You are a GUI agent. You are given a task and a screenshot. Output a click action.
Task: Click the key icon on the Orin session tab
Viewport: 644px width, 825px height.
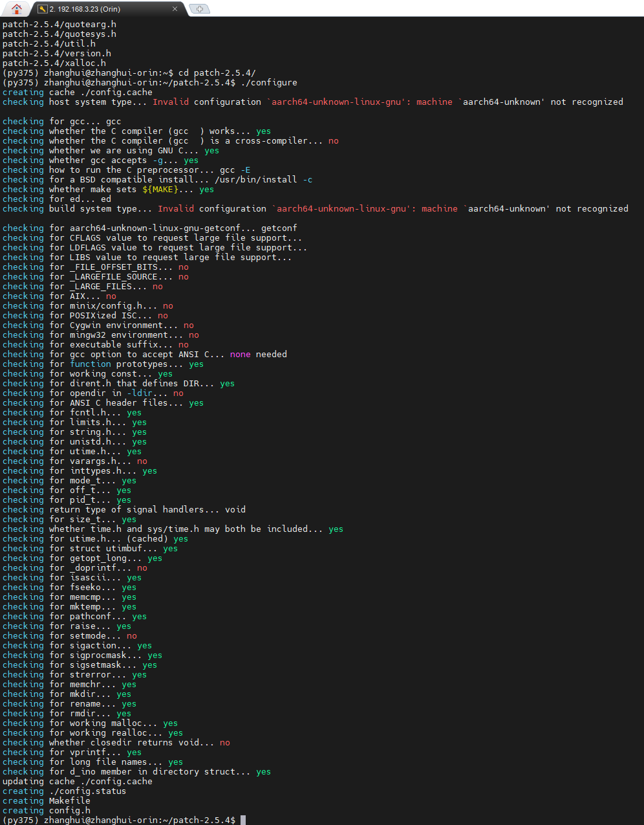point(43,9)
